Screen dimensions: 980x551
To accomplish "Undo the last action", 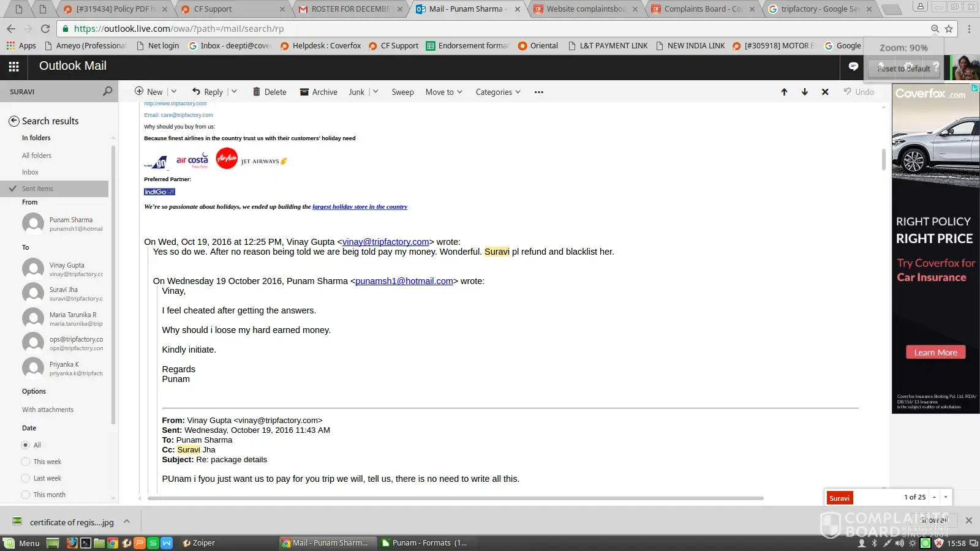I will tap(859, 92).
